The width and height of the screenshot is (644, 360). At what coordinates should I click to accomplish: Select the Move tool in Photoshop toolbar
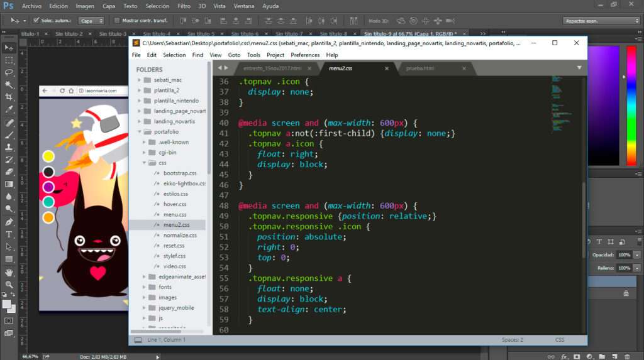(9, 48)
